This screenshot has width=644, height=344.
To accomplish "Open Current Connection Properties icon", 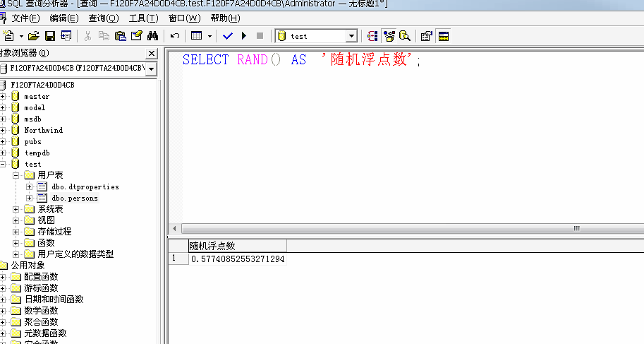I will (427, 36).
